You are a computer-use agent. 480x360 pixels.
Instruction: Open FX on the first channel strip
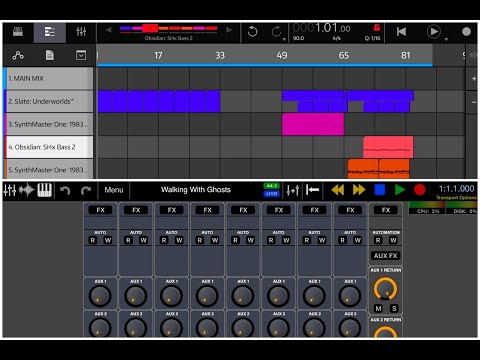(x=100, y=210)
